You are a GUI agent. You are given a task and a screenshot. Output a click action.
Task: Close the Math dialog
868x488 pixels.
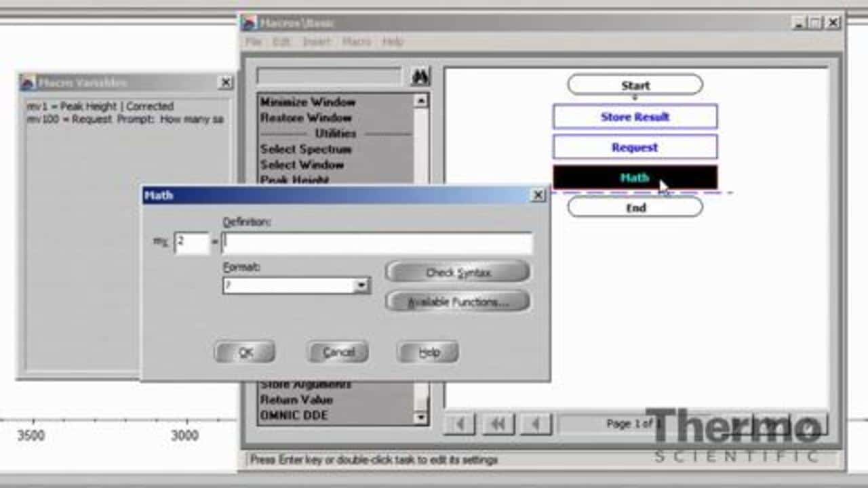[538, 195]
